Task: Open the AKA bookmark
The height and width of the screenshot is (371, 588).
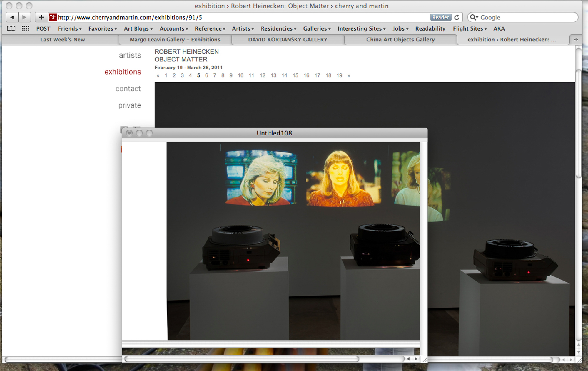Action: click(x=499, y=28)
